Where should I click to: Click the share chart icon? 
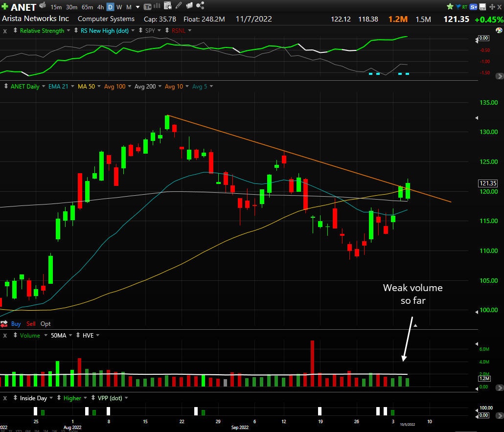(200, 5)
